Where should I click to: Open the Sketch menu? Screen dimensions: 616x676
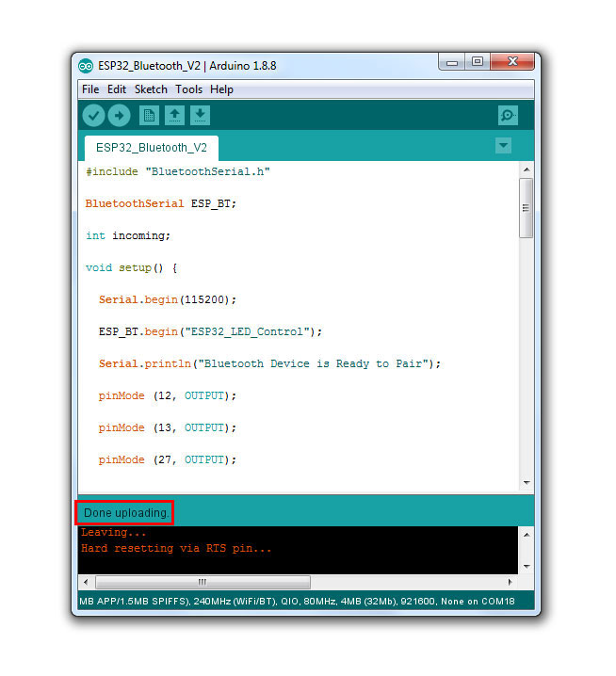[x=151, y=89]
